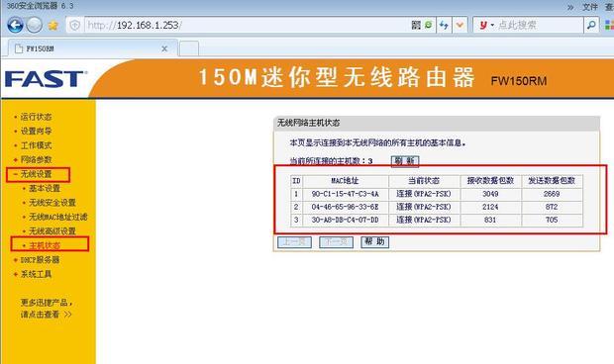Click the blue undo/restore arrows icon

(x=444, y=25)
